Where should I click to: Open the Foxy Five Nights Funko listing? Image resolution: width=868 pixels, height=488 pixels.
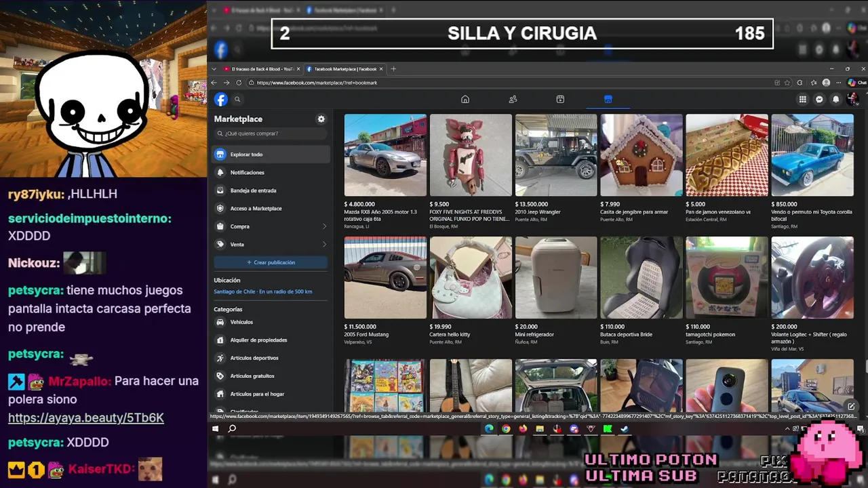[471, 155]
